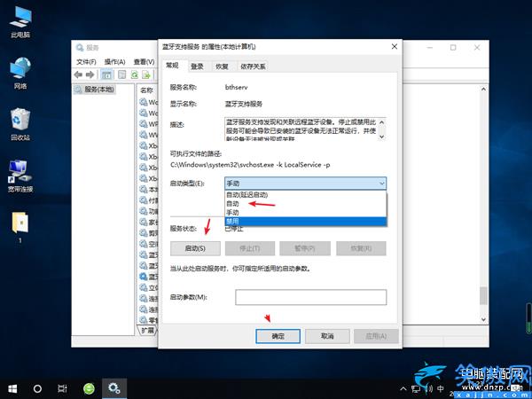This screenshot has width=532, height=399.
Task: Click the bthserv service name text
Action: pyautogui.click(x=236, y=87)
